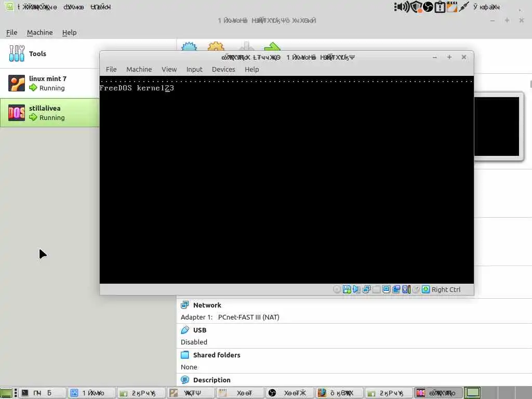Click the V virtualization status icon
Image resolution: width=532 pixels, height=399 pixels.
pos(406,289)
